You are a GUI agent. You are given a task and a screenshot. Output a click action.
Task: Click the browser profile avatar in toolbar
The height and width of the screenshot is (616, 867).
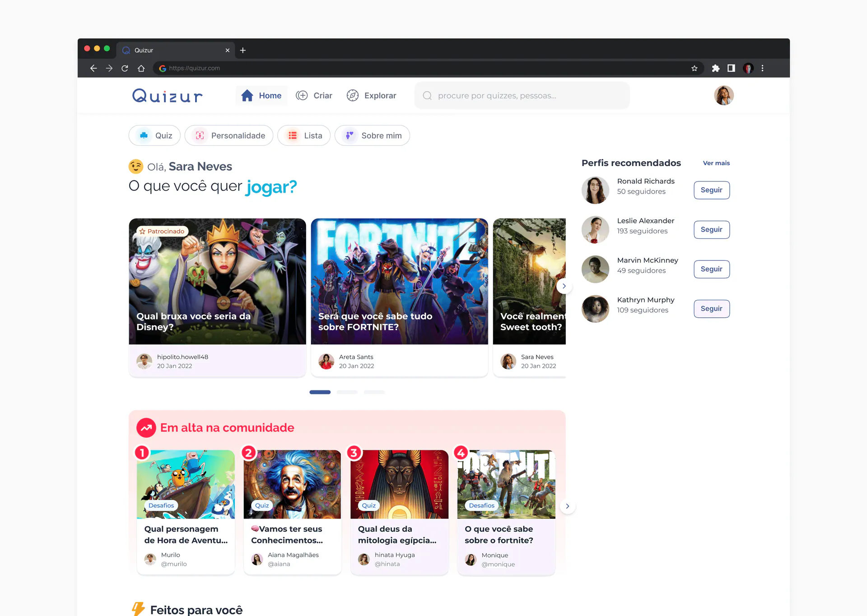748,68
